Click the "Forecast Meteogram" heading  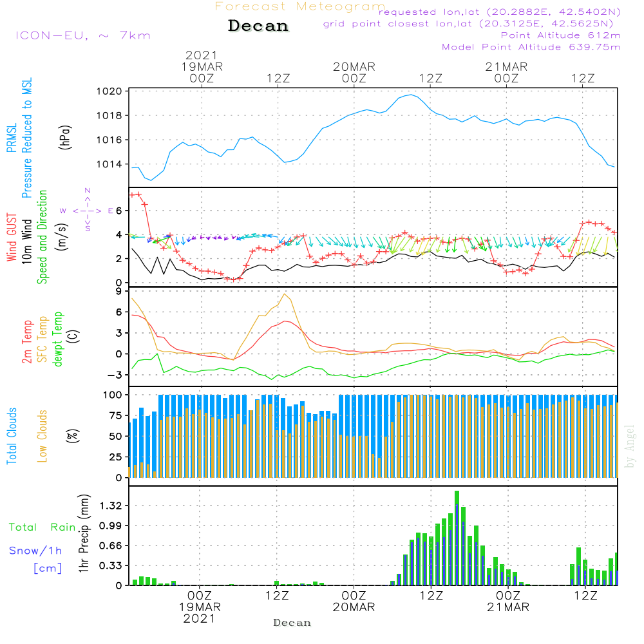tap(300, 6)
